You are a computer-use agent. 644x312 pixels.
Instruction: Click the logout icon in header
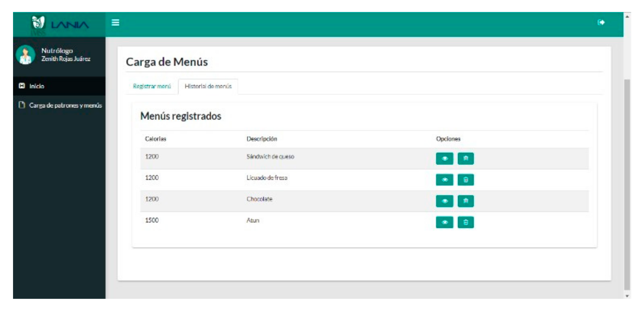click(601, 23)
